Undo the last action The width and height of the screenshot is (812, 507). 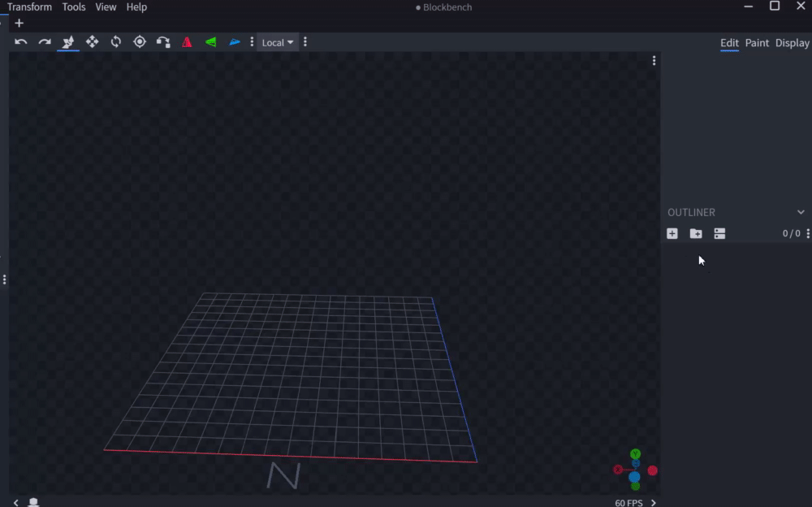pyautogui.click(x=21, y=42)
